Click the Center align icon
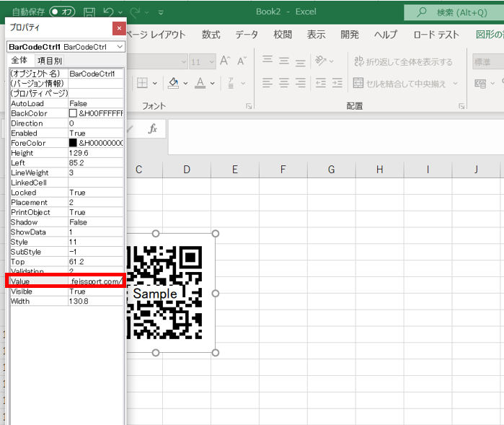 point(284,83)
